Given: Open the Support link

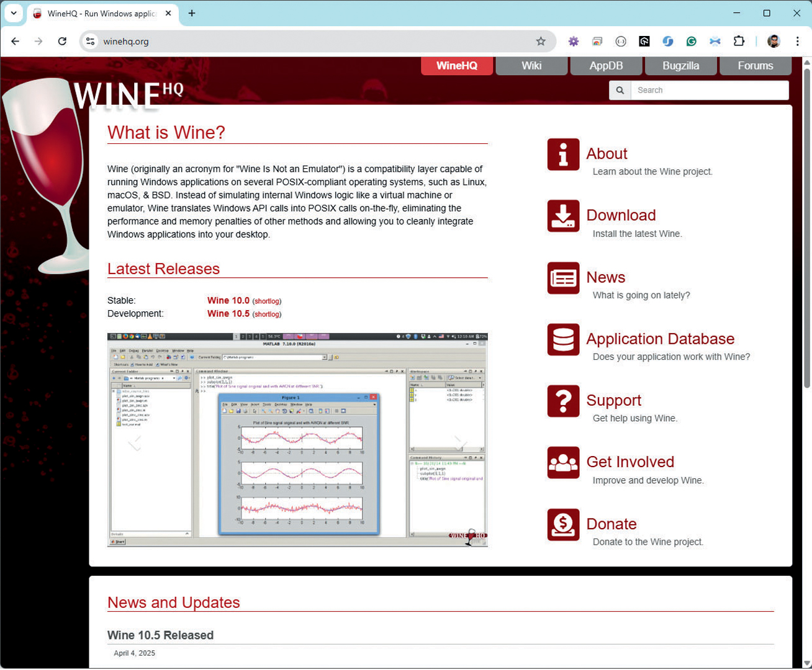Looking at the screenshot, I should pyautogui.click(x=613, y=400).
